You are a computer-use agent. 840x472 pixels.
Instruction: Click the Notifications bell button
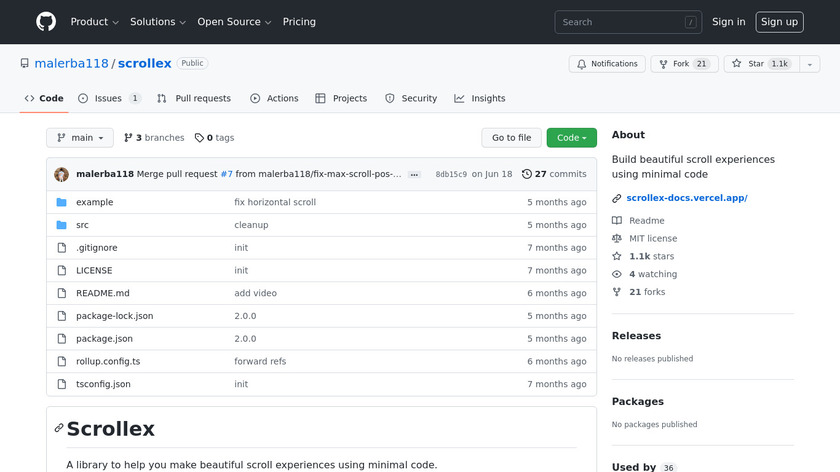(607, 64)
